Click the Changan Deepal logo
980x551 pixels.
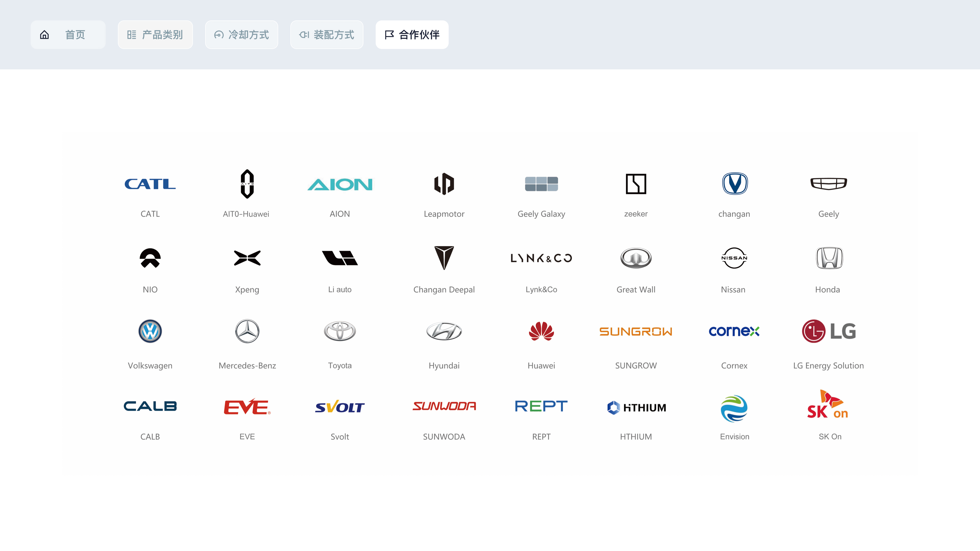[x=444, y=258]
